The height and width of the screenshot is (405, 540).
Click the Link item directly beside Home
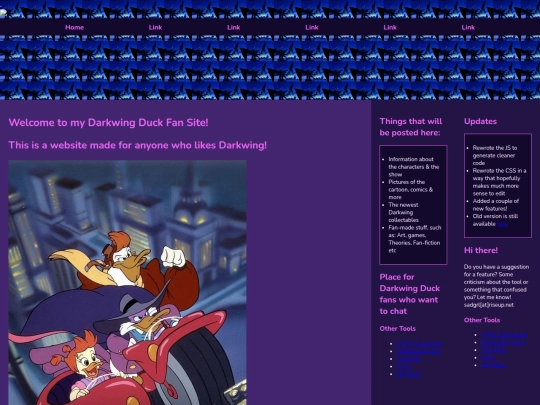coord(155,27)
